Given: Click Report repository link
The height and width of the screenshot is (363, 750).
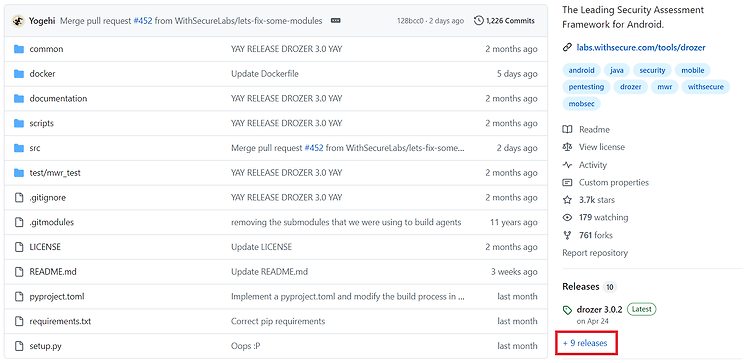Looking at the screenshot, I should tap(595, 253).
